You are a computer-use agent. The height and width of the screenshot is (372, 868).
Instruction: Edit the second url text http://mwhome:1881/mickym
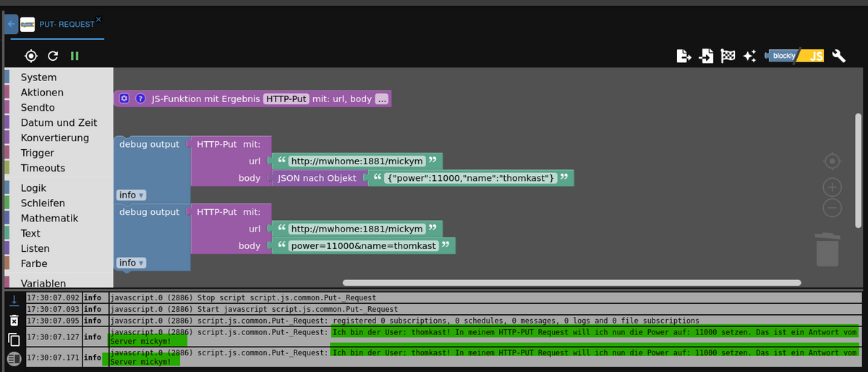357,229
